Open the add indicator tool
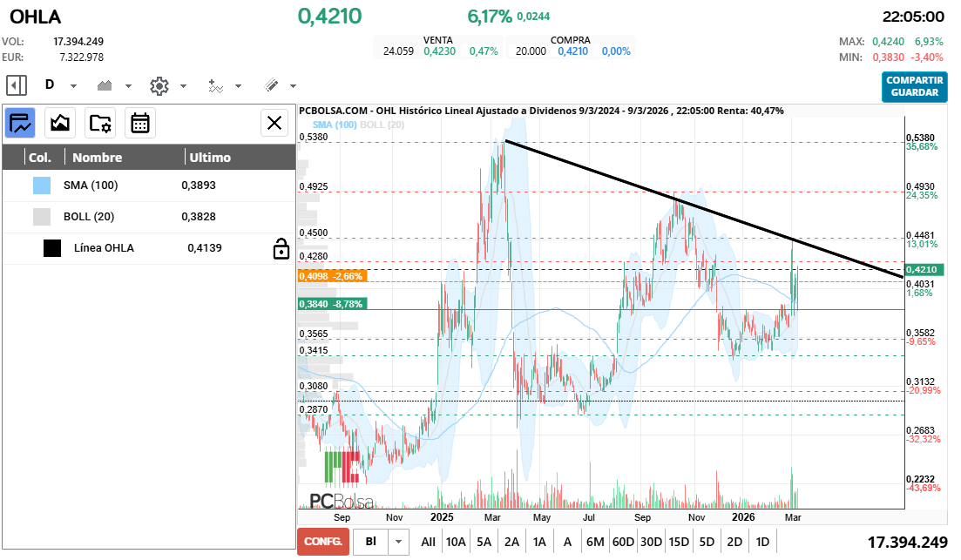Image resolution: width=961 pixels, height=560 pixels. [x=216, y=85]
